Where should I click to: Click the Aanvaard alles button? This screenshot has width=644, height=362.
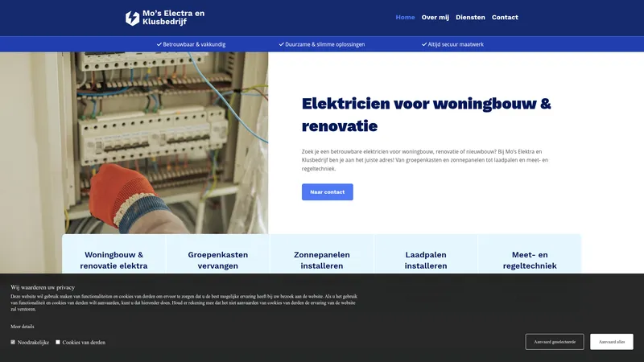pyautogui.click(x=612, y=342)
